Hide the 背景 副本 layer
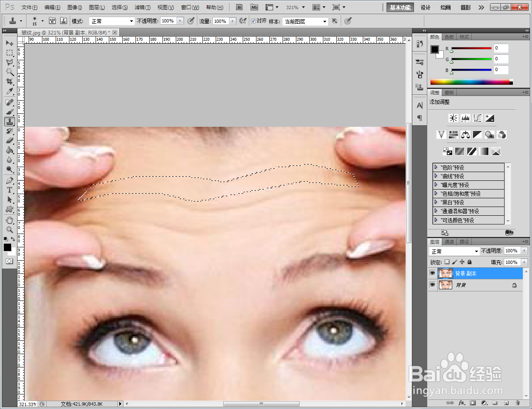Viewport: 532px width, 409px height. coord(432,273)
